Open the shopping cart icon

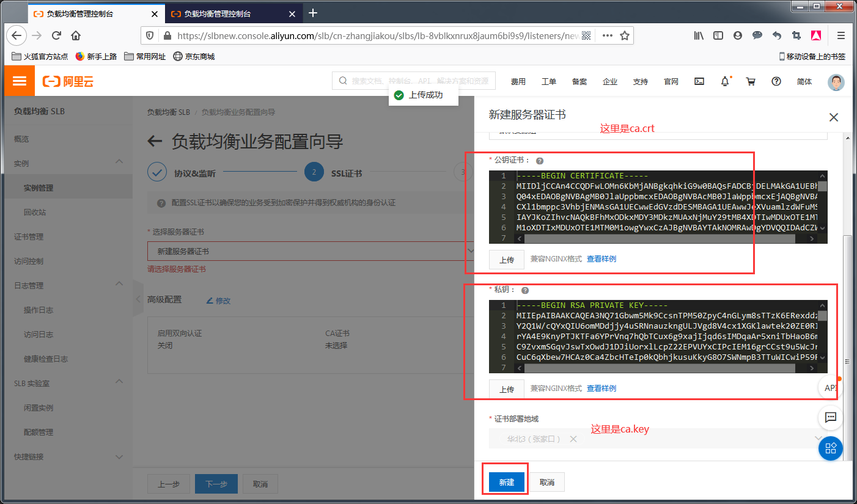click(x=751, y=81)
